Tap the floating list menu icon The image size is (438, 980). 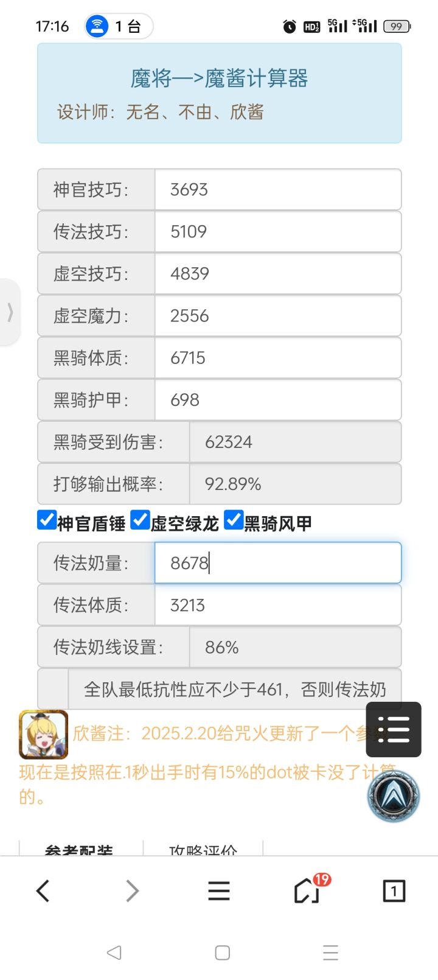[x=394, y=729]
